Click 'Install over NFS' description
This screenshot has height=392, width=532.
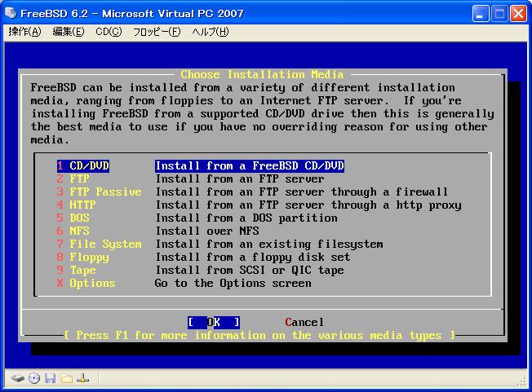[207, 231]
